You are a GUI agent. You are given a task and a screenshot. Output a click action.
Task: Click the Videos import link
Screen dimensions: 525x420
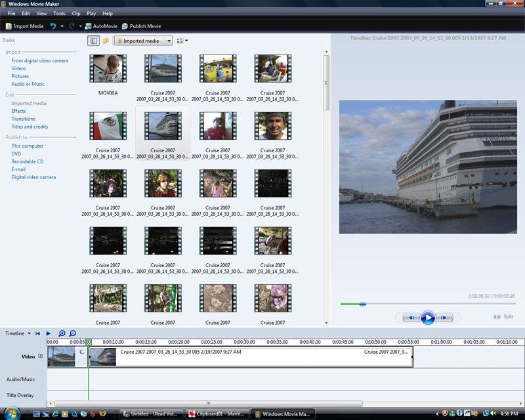pos(18,68)
